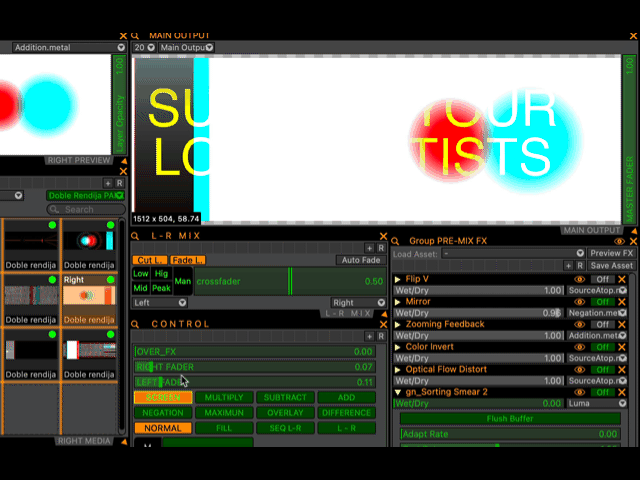Open the Left channel dropdown
The image size is (640, 480).
160,303
